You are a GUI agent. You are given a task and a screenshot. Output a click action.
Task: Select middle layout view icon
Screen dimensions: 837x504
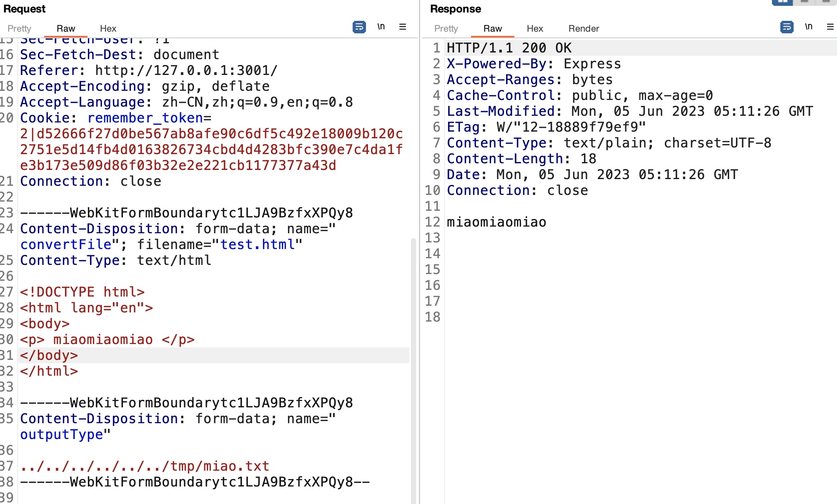coord(804,2)
